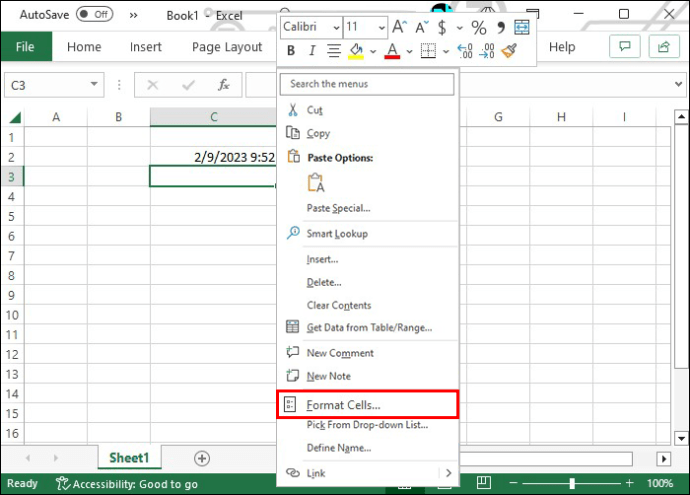690x495 pixels.
Task: Add a new sheet with plus icon
Action: point(202,458)
